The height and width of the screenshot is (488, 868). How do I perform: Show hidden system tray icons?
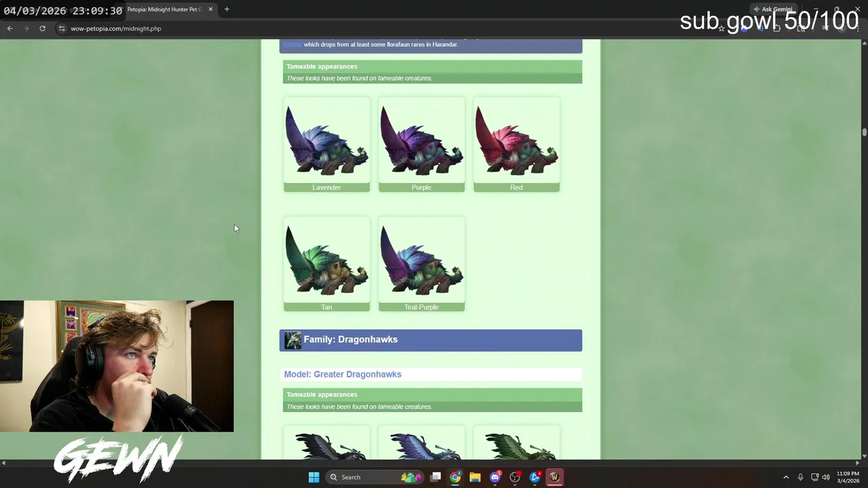pyautogui.click(x=786, y=477)
